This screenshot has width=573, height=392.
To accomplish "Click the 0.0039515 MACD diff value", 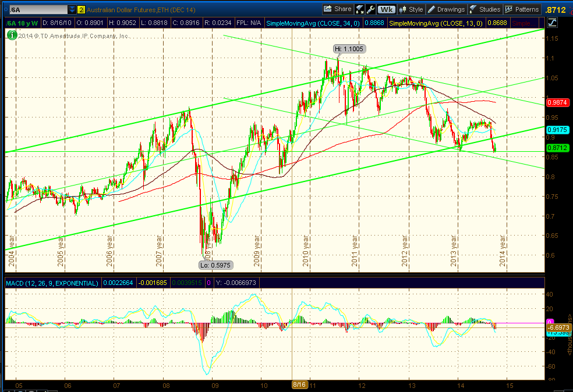I will click(x=187, y=283).
